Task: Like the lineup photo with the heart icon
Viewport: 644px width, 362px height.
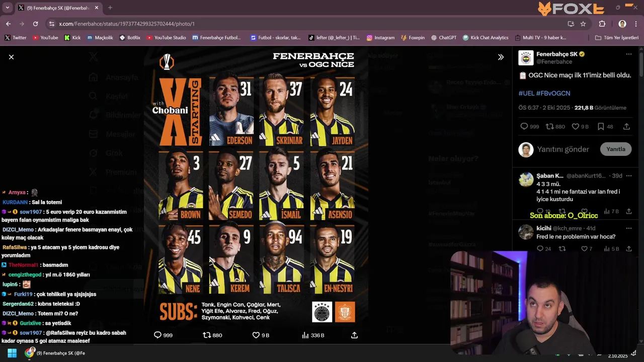Action: point(256,335)
